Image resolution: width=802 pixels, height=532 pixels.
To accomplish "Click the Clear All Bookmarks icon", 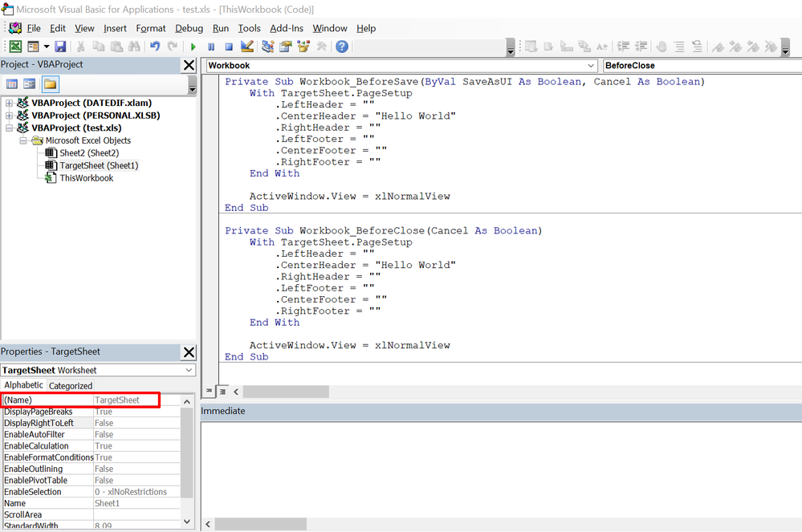I will point(771,47).
